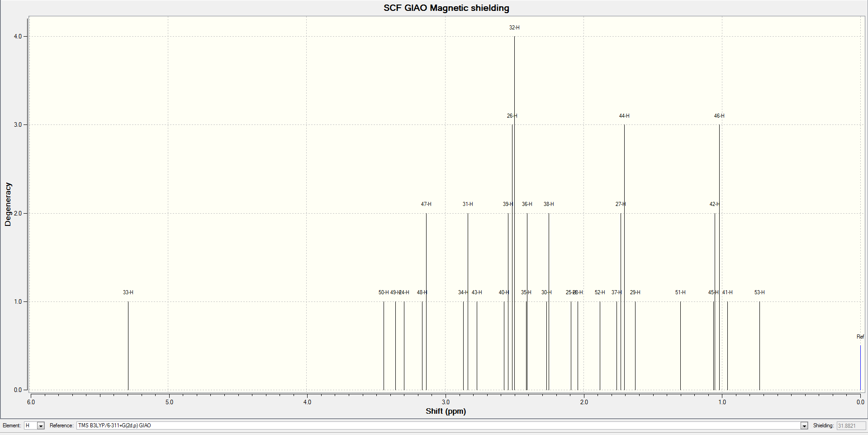Click the 4.0 tick on the degeneracy axis
Screen dimensions: 868x435
(18, 37)
